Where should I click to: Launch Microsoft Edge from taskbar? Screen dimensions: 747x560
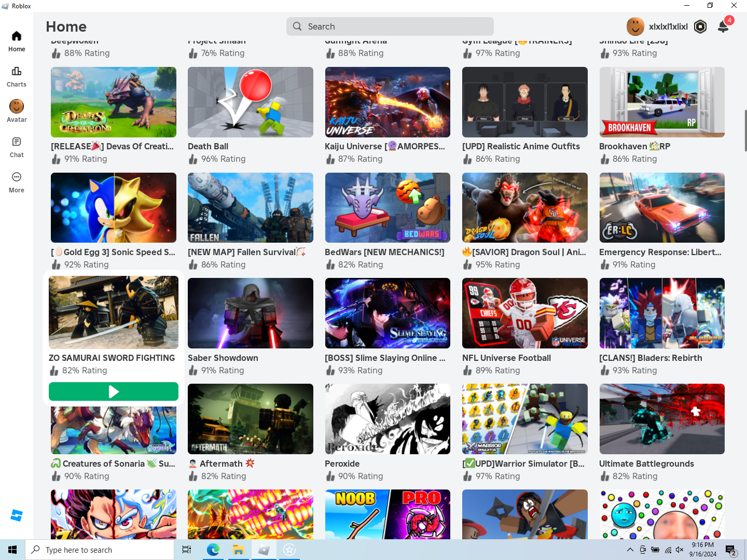(213, 550)
